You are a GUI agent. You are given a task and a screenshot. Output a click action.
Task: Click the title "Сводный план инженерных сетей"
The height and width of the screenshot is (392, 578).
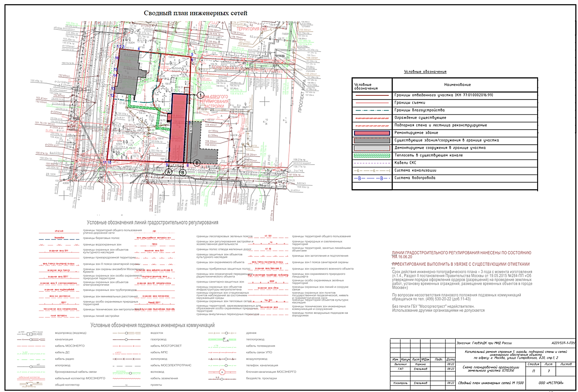(x=196, y=13)
